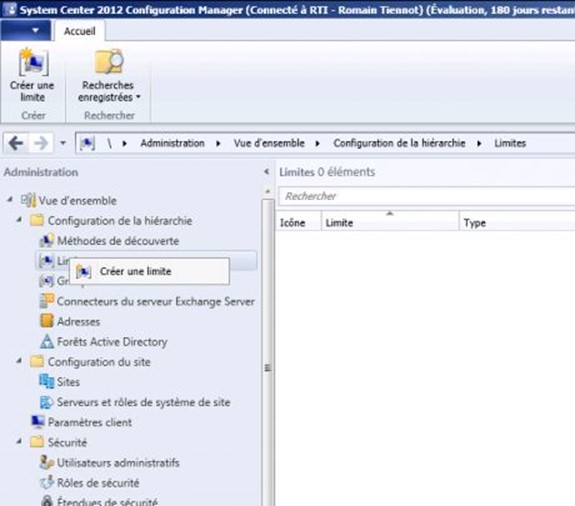
Task: Open Serveurs et rôles de système icon
Action: [x=47, y=402]
